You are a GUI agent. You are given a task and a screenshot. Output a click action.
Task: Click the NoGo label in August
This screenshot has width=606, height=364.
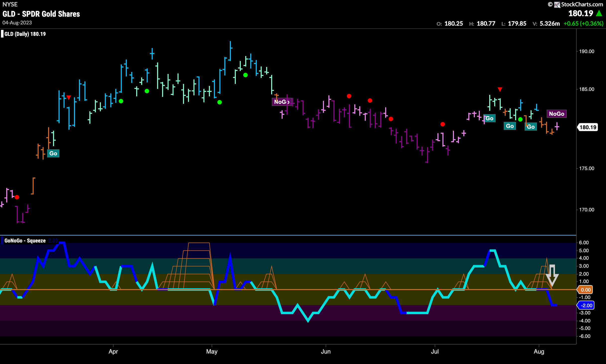click(557, 114)
